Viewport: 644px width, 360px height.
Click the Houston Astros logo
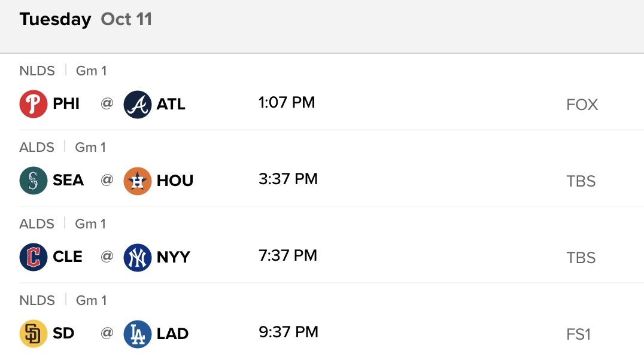click(138, 181)
